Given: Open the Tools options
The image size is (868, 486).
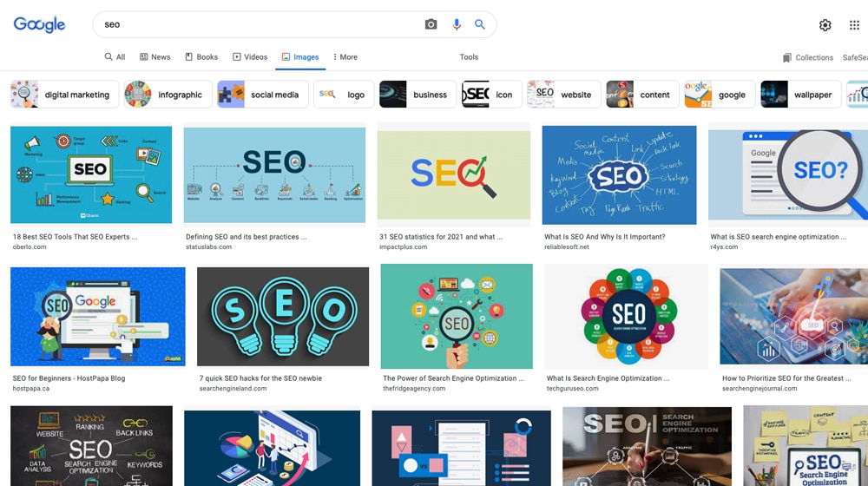Looking at the screenshot, I should 469,57.
